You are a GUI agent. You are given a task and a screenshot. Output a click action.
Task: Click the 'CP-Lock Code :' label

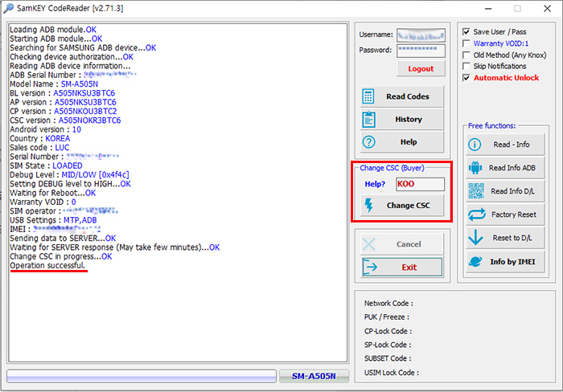[x=388, y=331]
